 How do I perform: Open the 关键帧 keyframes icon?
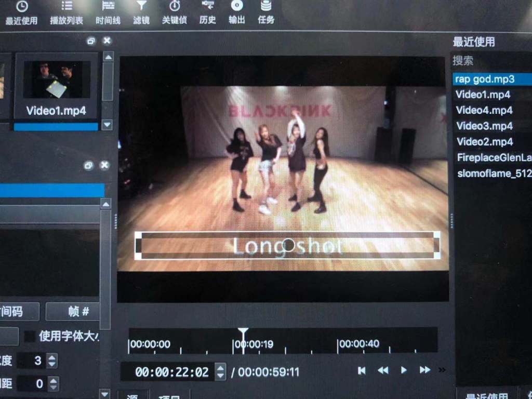175,12
